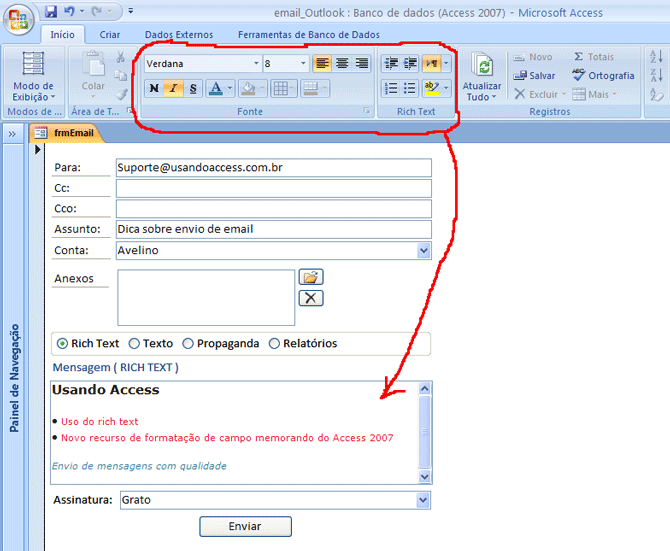Click Ortografia spelling check
The image size is (670, 551).
[603, 76]
